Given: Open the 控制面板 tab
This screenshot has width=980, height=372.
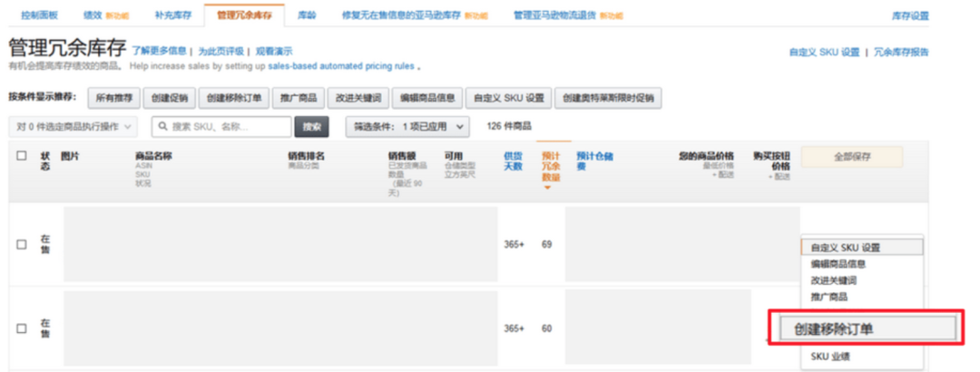Looking at the screenshot, I should pos(39,15).
